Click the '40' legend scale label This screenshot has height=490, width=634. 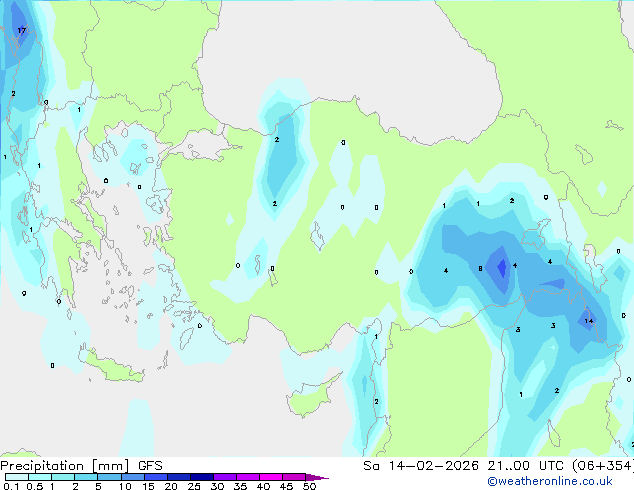[x=263, y=486]
